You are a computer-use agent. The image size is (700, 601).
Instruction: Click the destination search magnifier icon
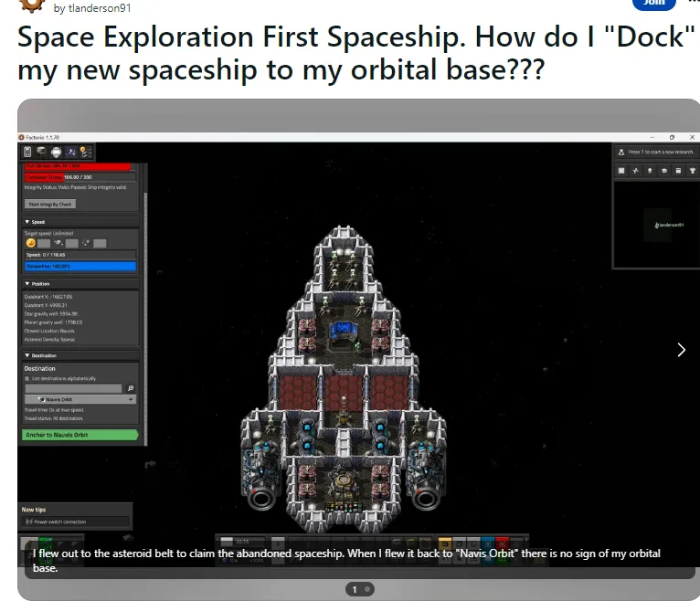click(131, 388)
